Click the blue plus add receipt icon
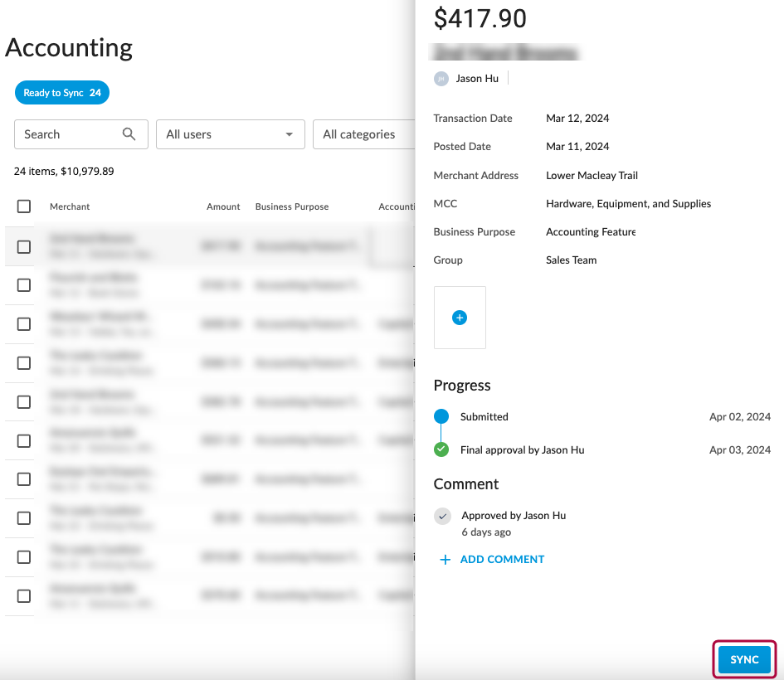Screen dimensions: 784x680 click(x=460, y=318)
